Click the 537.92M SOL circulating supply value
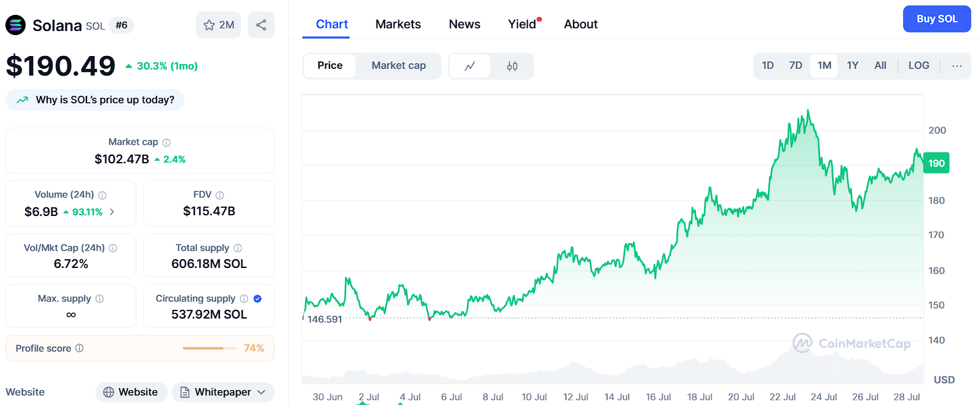This screenshot has width=980, height=405. point(209,315)
